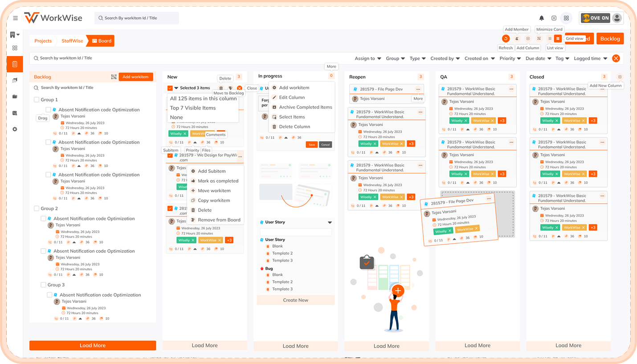Open the Logged time filter dropdown
This screenshot has height=364, width=637.
pos(591,58)
